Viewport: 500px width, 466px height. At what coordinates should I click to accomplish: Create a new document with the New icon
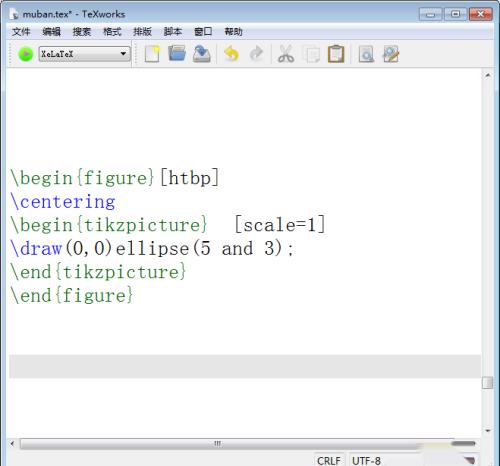click(x=152, y=54)
